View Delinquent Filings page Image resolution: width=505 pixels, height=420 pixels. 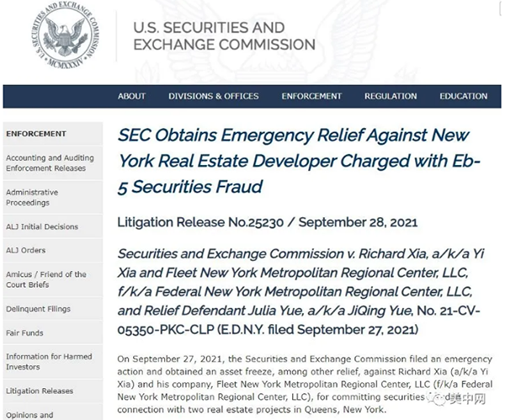pyautogui.click(x=39, y=309)
